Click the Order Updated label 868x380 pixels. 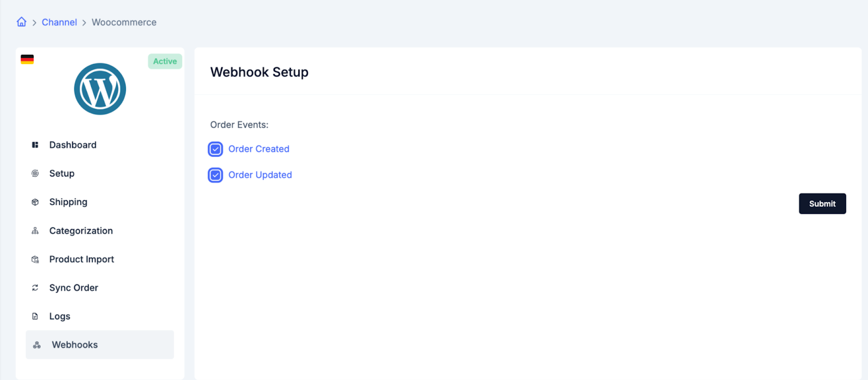coord(260,175)
